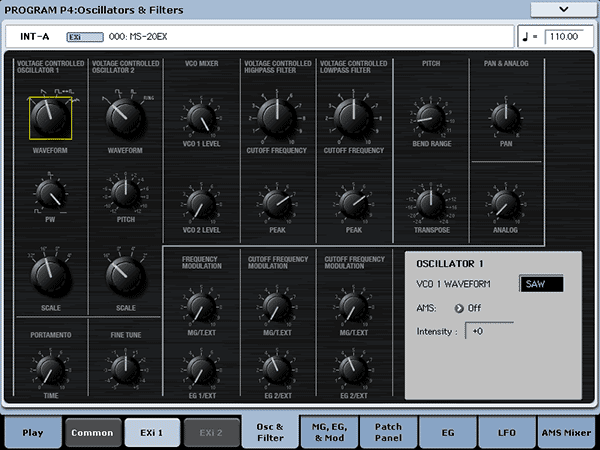Adjust the AMS Intensity slider
The image size is (600, 450).
[x=489, y=331]
